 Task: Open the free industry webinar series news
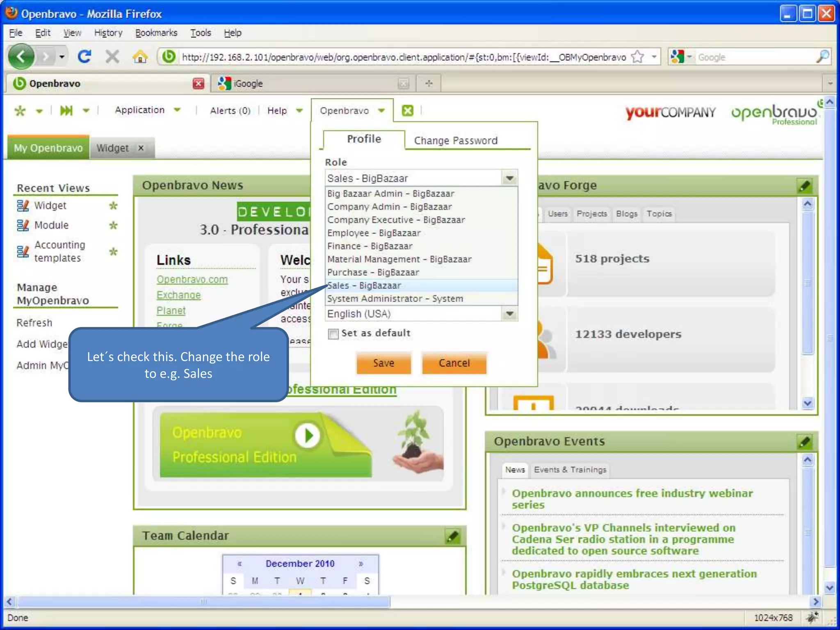coord(632,499)
